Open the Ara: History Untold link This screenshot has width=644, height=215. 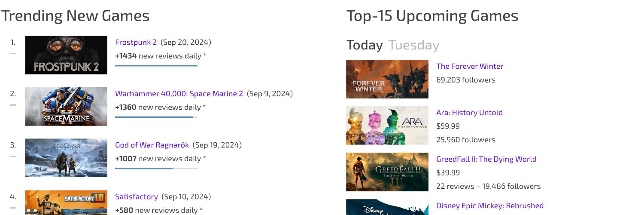(469, 113)
